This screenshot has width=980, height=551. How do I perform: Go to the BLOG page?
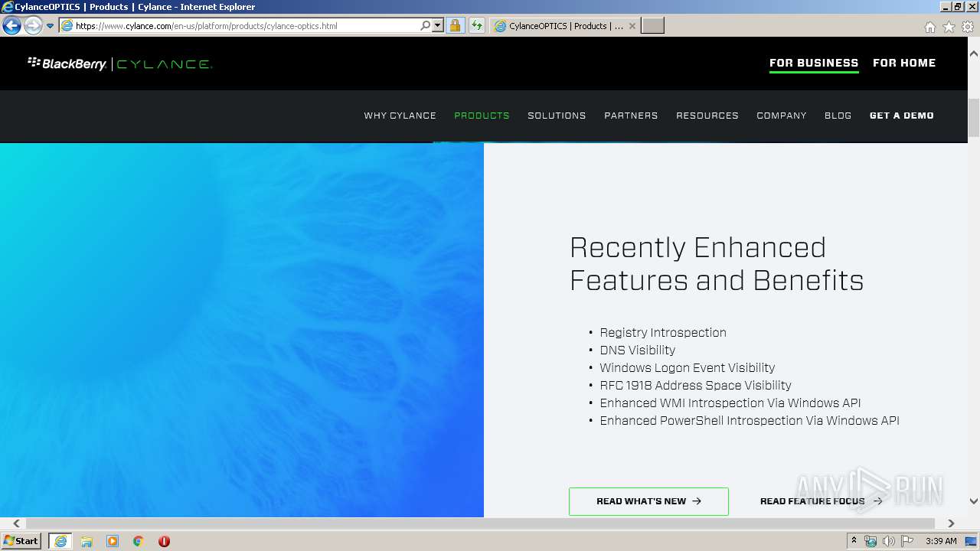pyautogui.click(x=838, y=116)
